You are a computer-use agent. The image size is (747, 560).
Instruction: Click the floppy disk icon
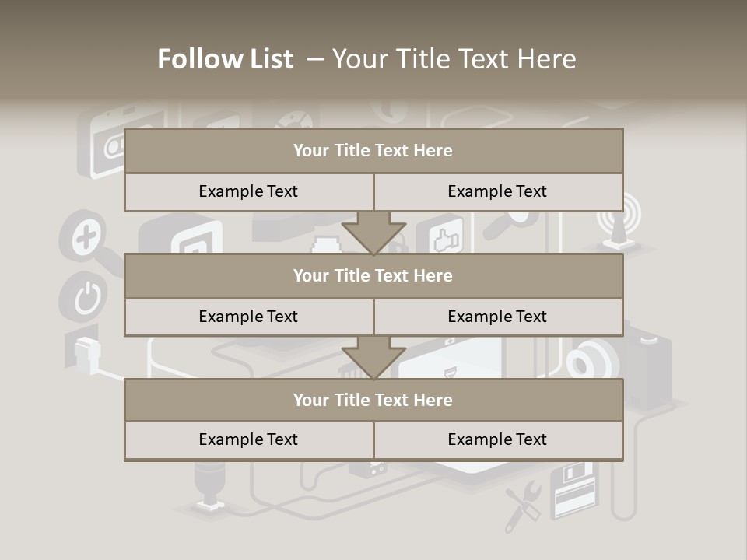(573, 492)
